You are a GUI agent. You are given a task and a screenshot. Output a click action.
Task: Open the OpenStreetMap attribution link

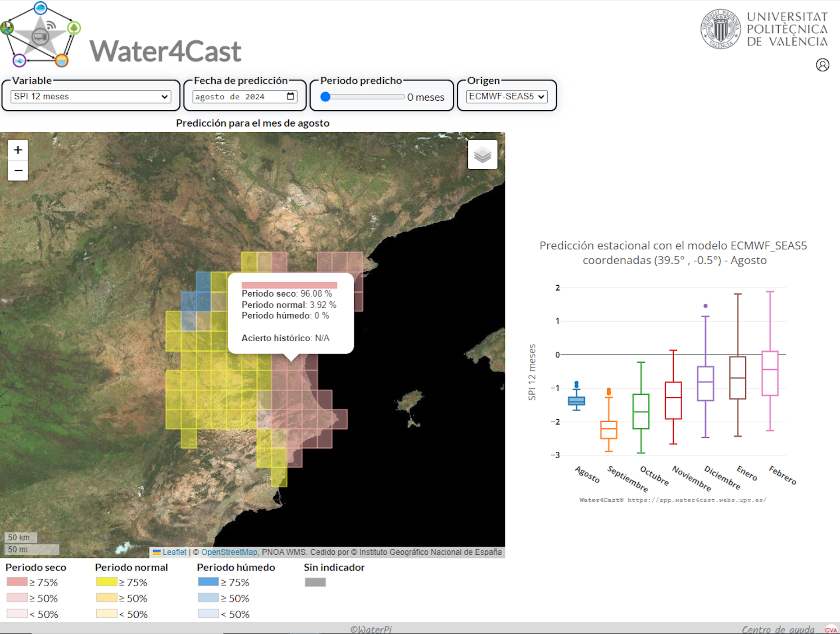pos(229,552)
